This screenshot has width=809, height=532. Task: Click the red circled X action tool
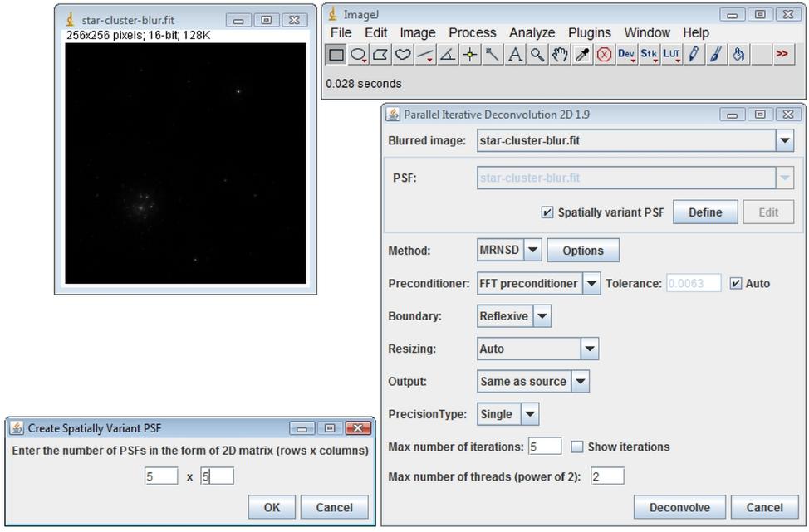click(x=604, y=54)
